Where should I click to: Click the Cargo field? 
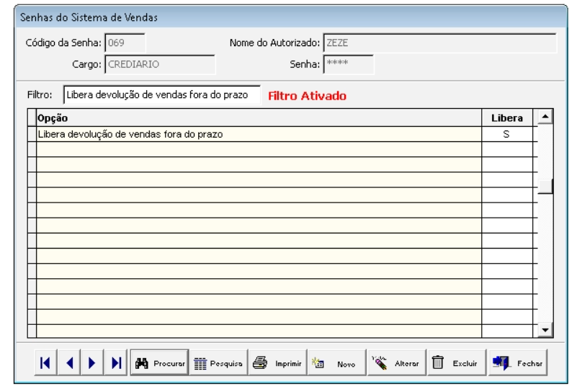[159, 65]
